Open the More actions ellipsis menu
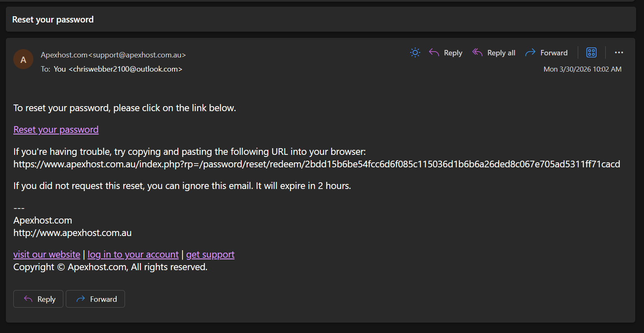This screenshot has height=333, width=644. point(619,52)
